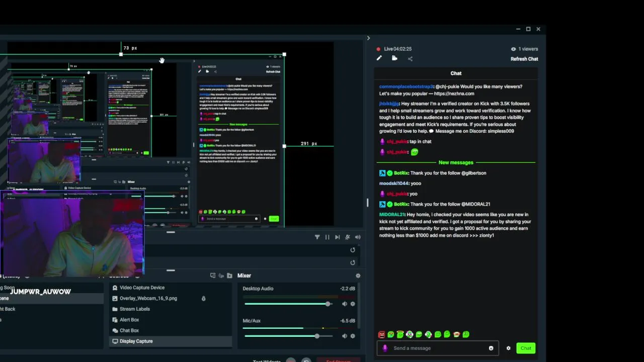Open the share stream icon
Image resolution: width=644 pixels, height=362 pixels.
410,59
